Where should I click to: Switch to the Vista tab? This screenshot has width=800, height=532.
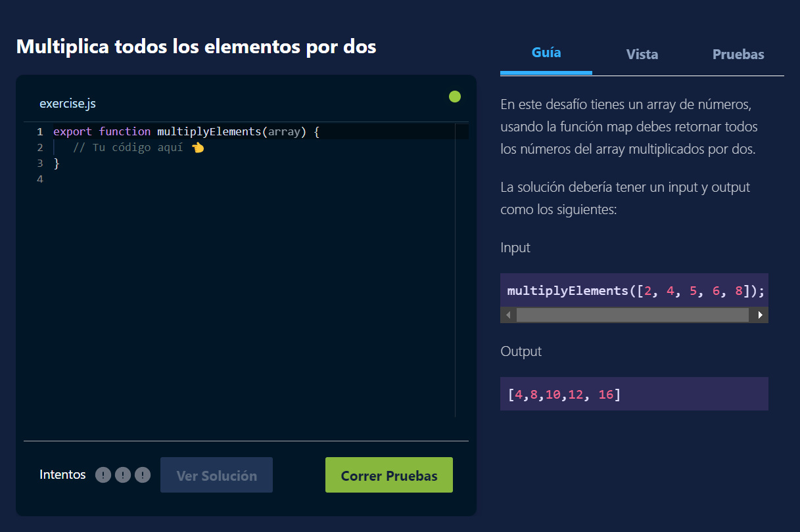tap(642, 55)
